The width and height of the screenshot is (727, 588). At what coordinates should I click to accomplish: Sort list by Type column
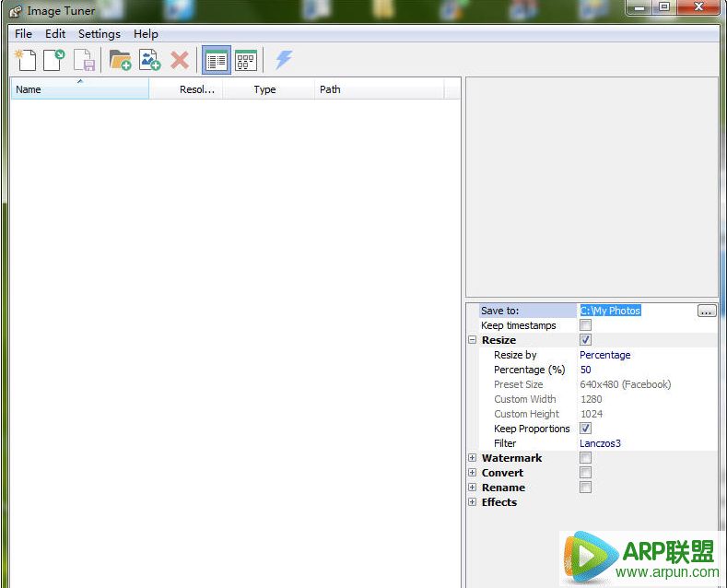coord(268,89)
